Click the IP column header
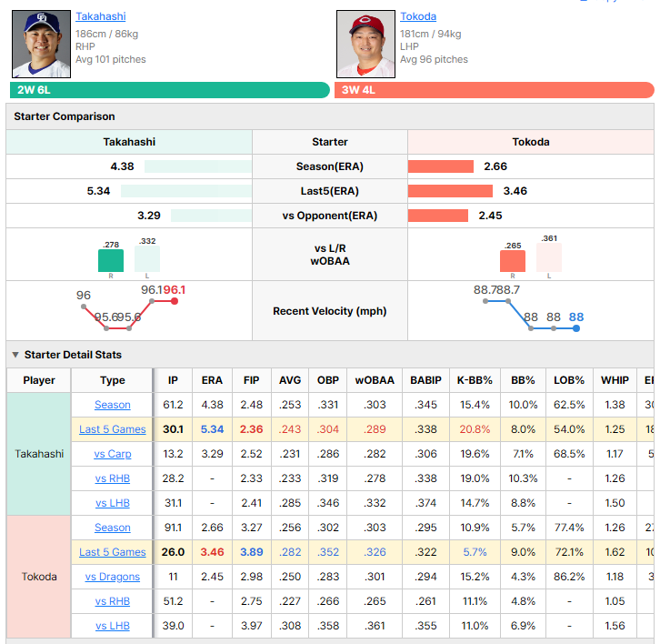Screen dimensions: 660x644 point(173,380)
